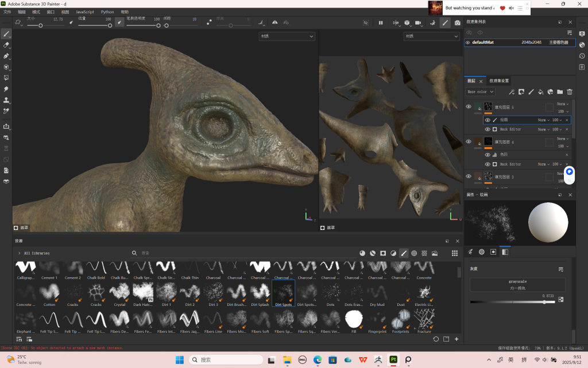Image resolution: width=588 pixels, height=368 pixels.
Task: Select the Smudge tool in left toolbar
Action: pos(6,89)
